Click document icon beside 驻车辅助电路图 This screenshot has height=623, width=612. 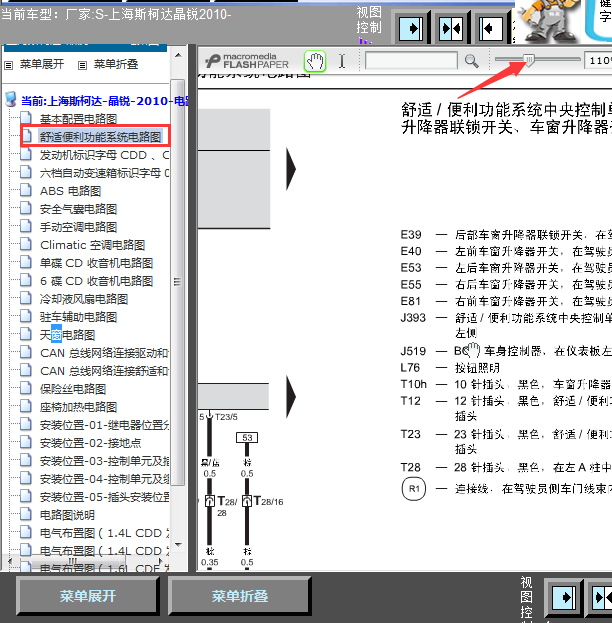coord(26,316)
